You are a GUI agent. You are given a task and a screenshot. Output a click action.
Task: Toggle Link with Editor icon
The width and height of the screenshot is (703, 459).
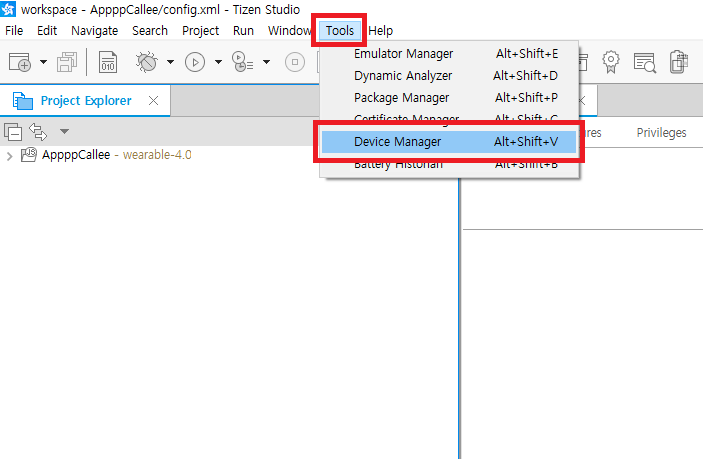pyautogui.click(x=38, y=131)
